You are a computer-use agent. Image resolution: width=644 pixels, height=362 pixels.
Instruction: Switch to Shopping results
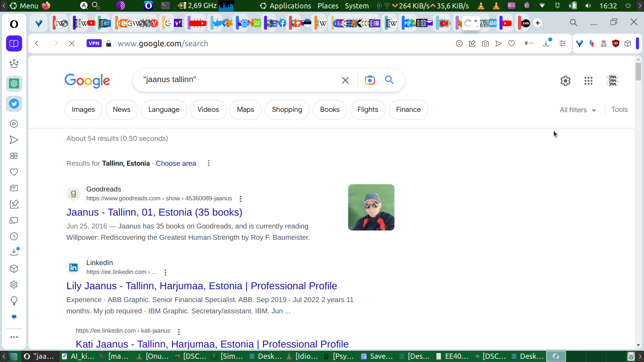[x=287, y=110]
